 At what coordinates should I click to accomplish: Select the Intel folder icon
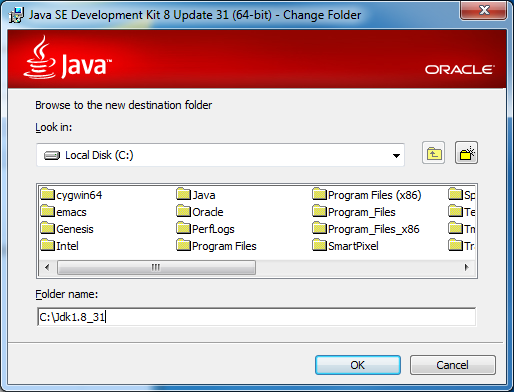pyautogui.click(x=47, y=245)
